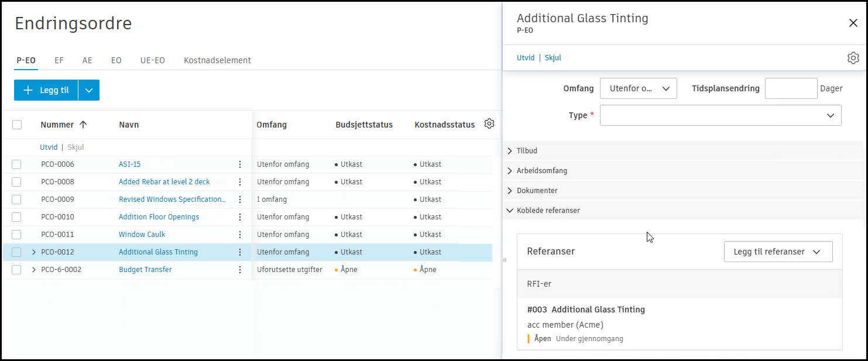The width and height of the screenshot is (868, 361).
Task: Open table column settings gear
Action: 489,124
